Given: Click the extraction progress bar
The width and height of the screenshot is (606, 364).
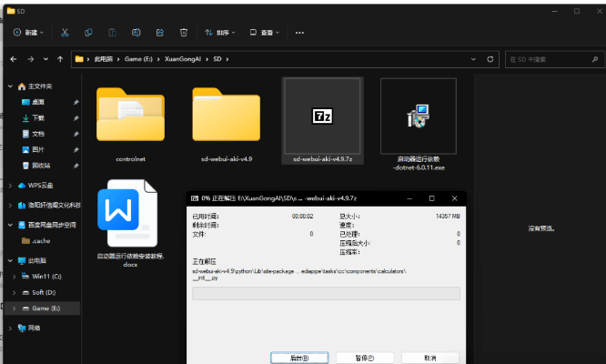Looking at the screenshot, I should pos(326,293).
